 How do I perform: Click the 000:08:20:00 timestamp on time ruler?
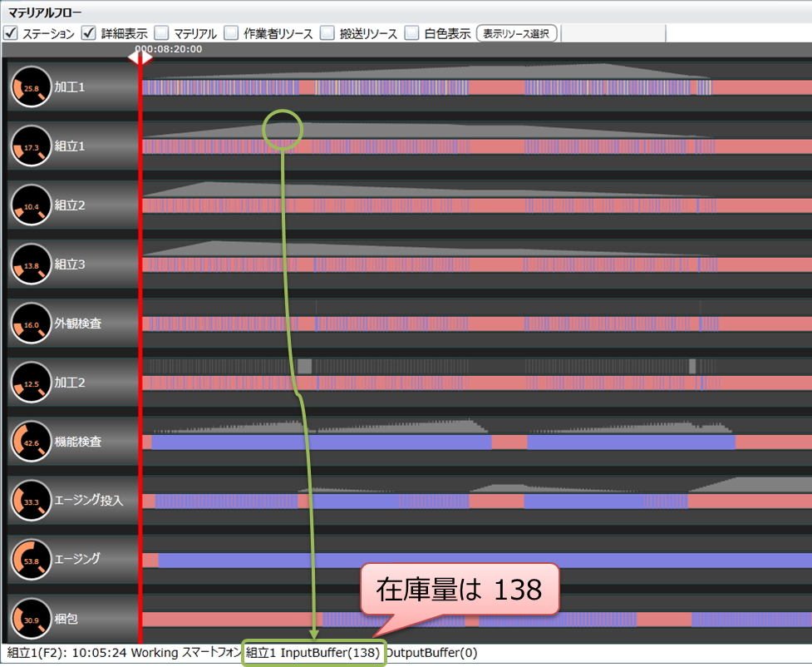point(169,49)
